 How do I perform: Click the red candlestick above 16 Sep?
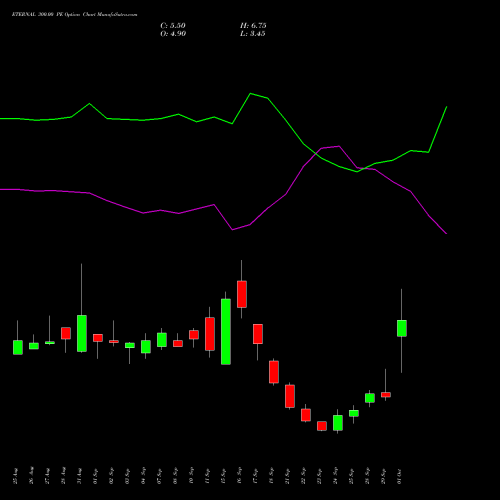coord(242,294)
